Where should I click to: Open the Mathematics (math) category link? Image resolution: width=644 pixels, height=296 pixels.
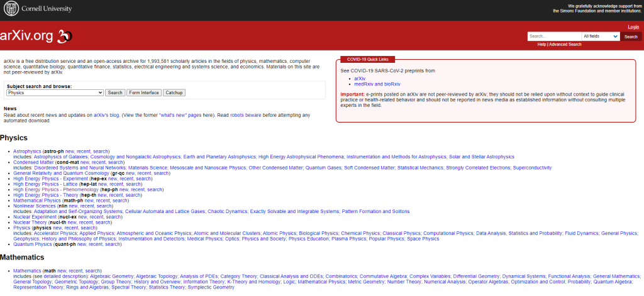pos(27,271)
